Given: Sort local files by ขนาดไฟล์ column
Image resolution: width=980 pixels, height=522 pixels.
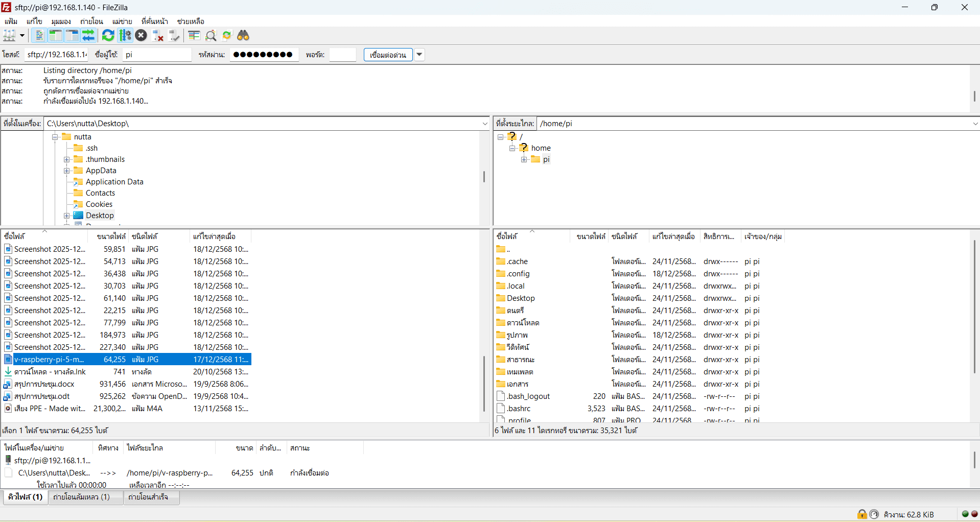Looking at the screenshot, I should pos(108,236).
